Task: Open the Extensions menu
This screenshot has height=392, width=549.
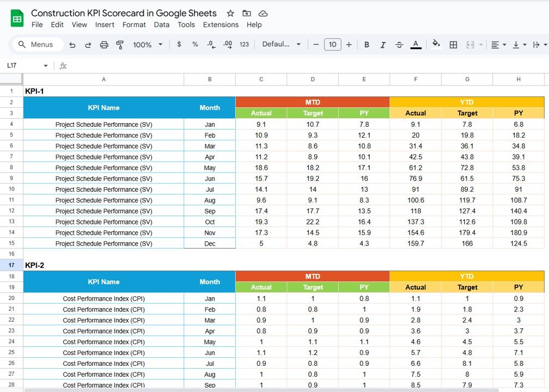Action: [221, 24]
